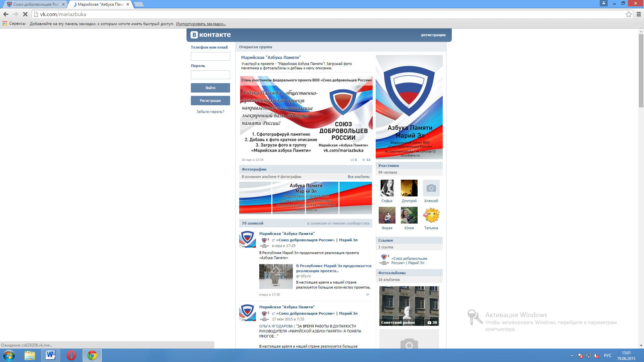Click the Регистрация button
Image resolution: width=644 pixels, height=362 pixels.
point(210,101)
